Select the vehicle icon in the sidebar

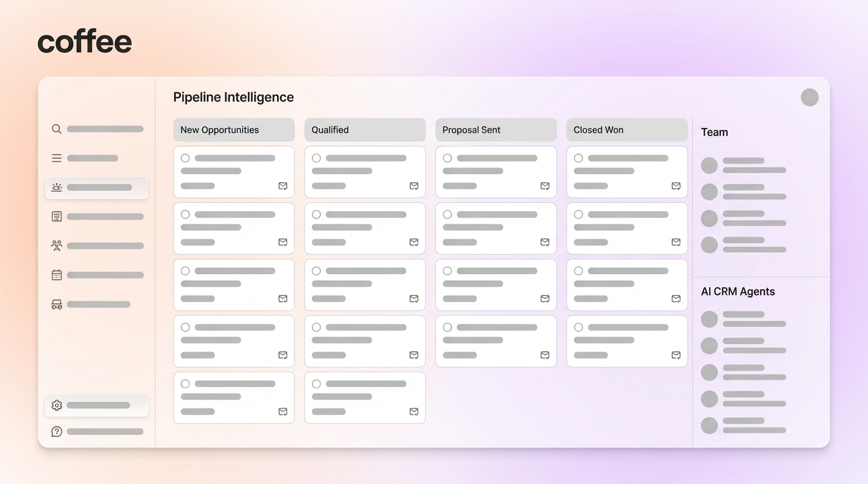pos(56,304)
